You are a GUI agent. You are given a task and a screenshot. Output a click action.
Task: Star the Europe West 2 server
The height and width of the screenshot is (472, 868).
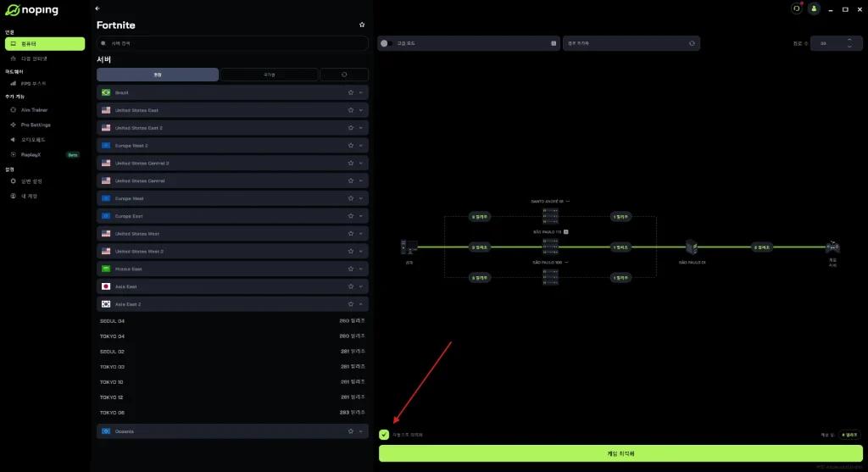tap(350, 146)
